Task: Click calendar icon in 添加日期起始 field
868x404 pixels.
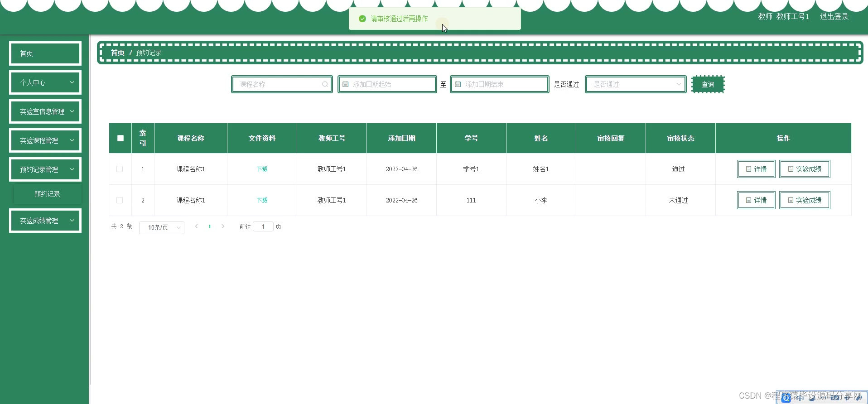Action: [x=346, y=84]
